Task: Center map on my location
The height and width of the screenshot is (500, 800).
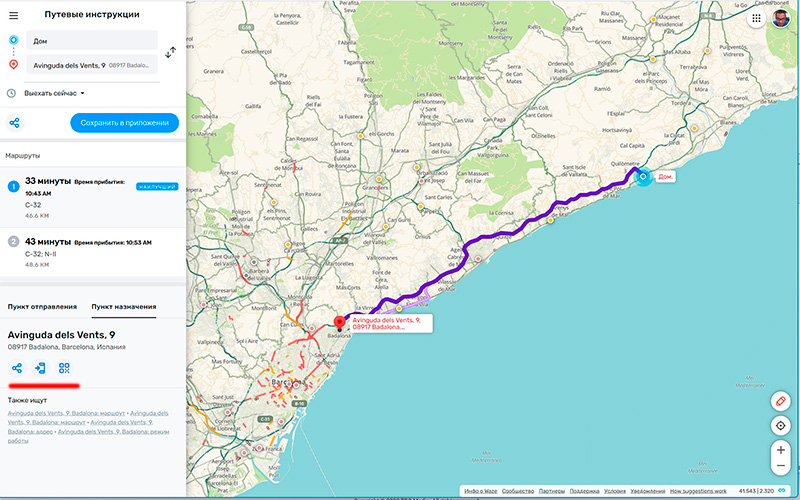Action: click(x=781, y=426)
